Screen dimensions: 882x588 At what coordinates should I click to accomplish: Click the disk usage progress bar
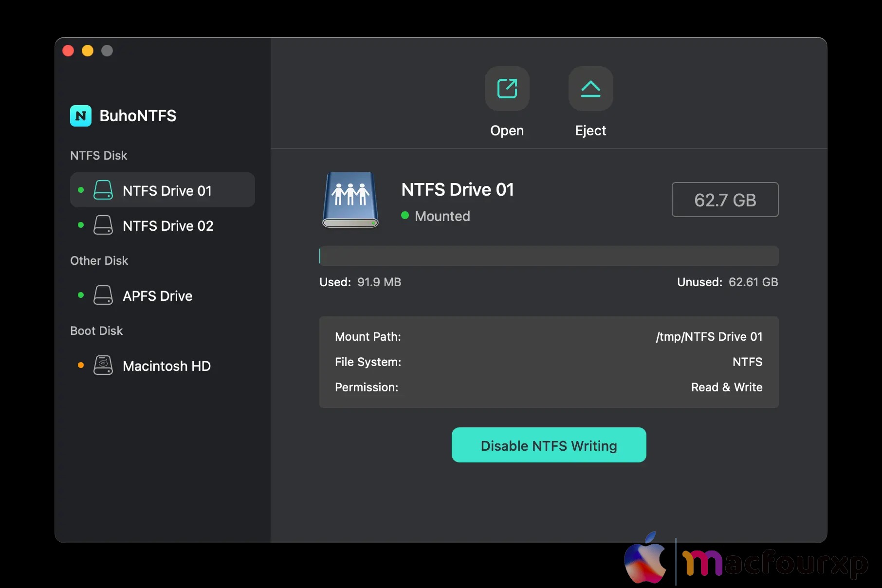click(549, 256)
